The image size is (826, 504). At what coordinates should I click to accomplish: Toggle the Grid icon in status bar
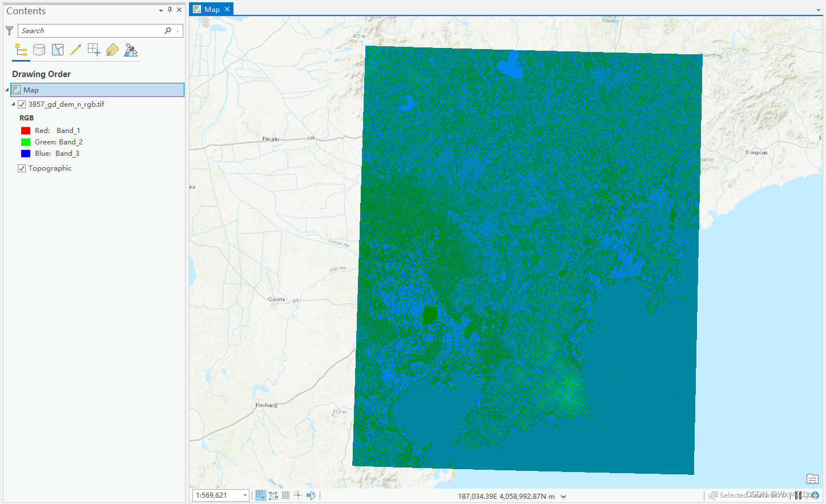[x=286, y=495]
